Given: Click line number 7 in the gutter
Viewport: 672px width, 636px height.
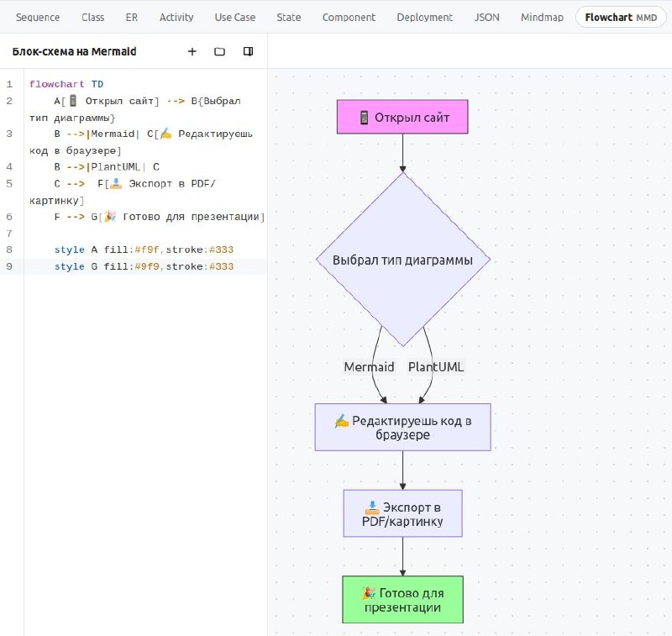Looking at the screenshot, I should (9, 233).
